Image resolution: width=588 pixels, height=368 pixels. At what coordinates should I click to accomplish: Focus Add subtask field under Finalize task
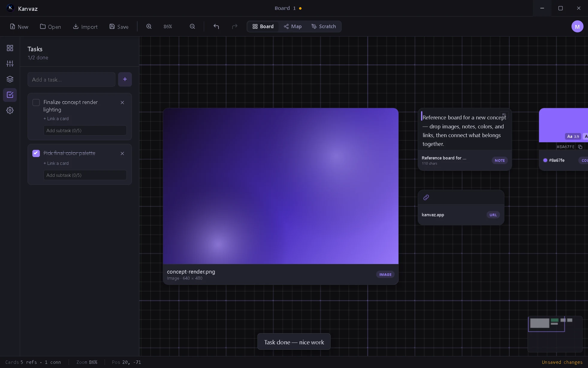tap(85, 131)
